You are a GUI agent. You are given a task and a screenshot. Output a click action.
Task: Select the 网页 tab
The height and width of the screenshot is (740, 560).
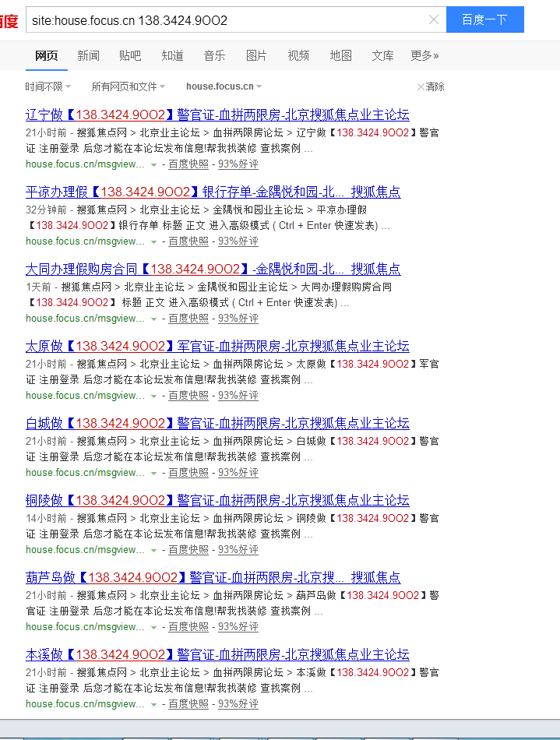tap(47, 55)
